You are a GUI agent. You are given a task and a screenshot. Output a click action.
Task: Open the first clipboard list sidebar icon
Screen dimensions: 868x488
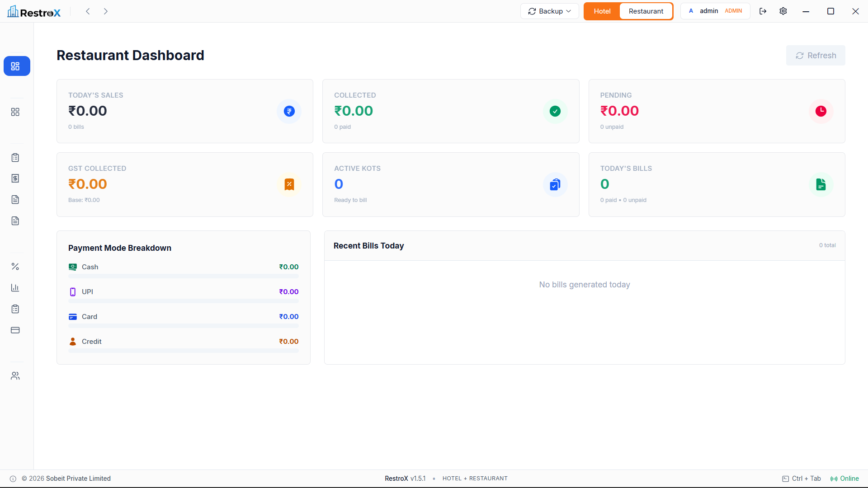pyautogui.click(x=15, y=158)
